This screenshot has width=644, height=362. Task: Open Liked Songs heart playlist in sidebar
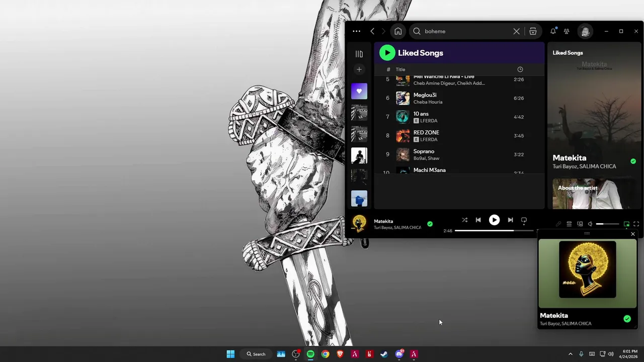359,91
